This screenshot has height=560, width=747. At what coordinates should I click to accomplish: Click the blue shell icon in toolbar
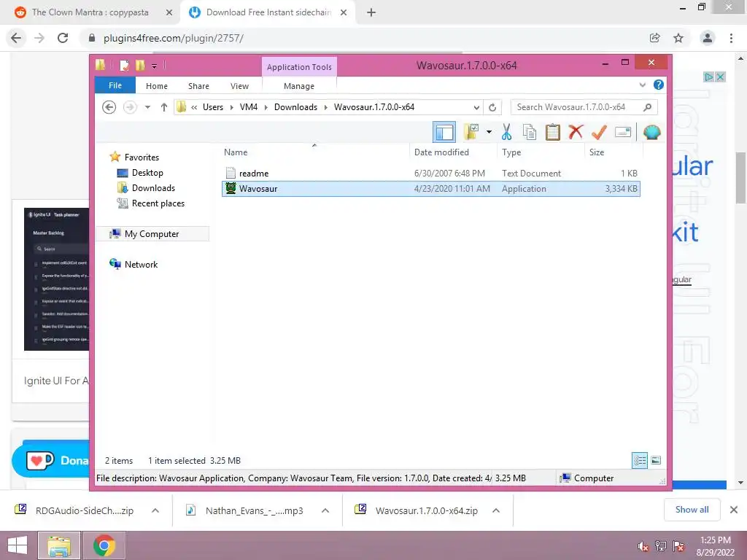pyautogui.click(x=651, y=132)
